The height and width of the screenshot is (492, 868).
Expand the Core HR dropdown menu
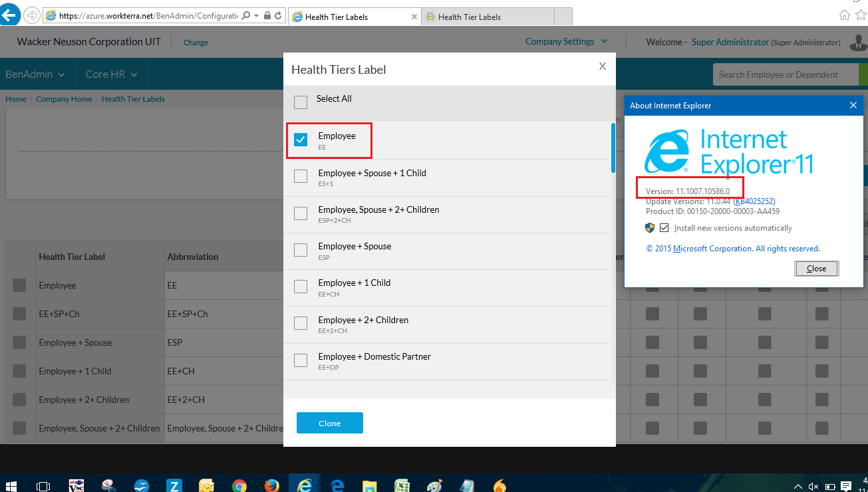111,74
